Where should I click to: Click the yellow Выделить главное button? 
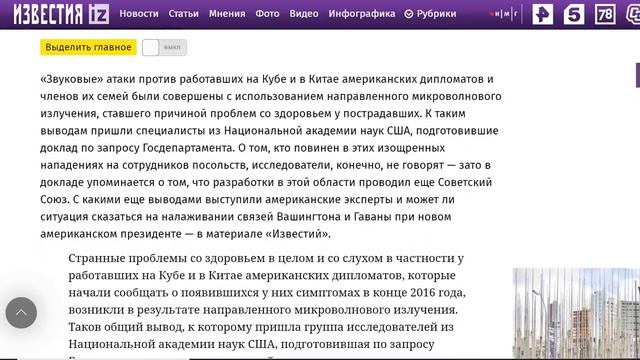pos(88,47)
